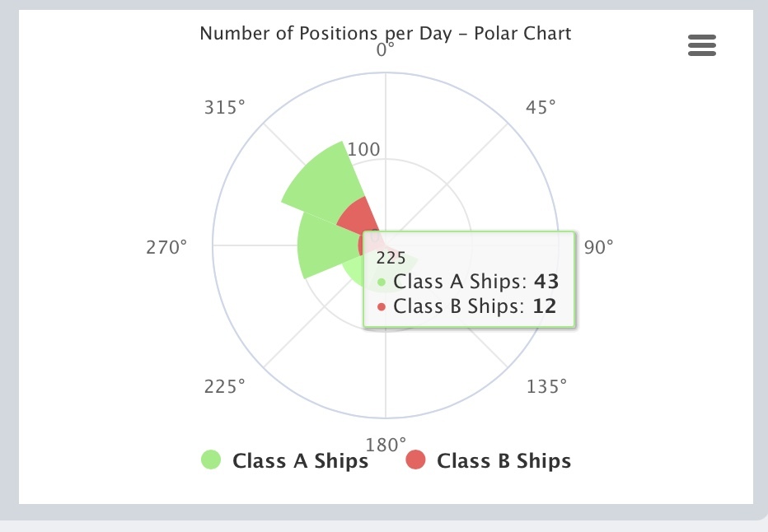Click the 135° axis label
Image resolution: width=768 pixels, height=532 pixels.
coord(546,386)
